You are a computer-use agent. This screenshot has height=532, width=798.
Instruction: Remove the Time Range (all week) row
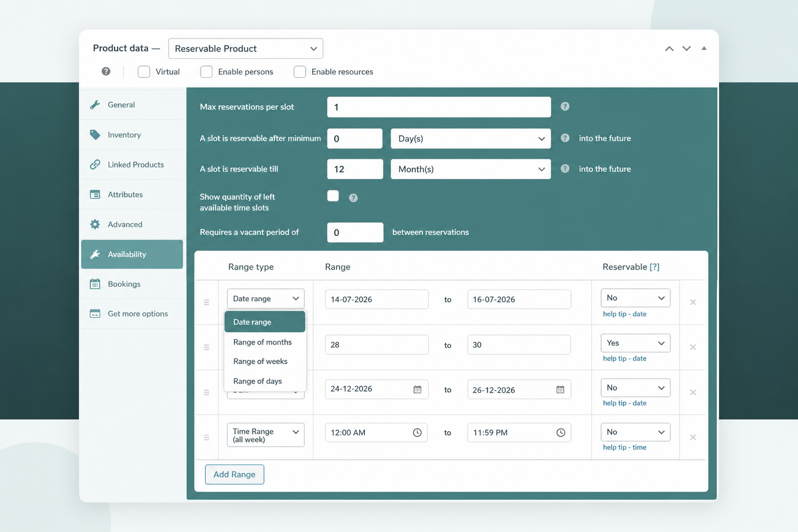693,437
